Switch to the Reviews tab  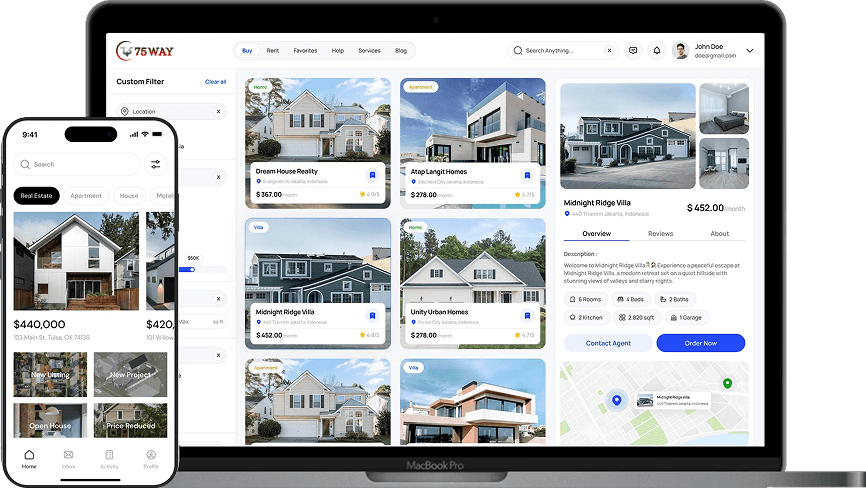pyautogui.click(x=660, y=233)
